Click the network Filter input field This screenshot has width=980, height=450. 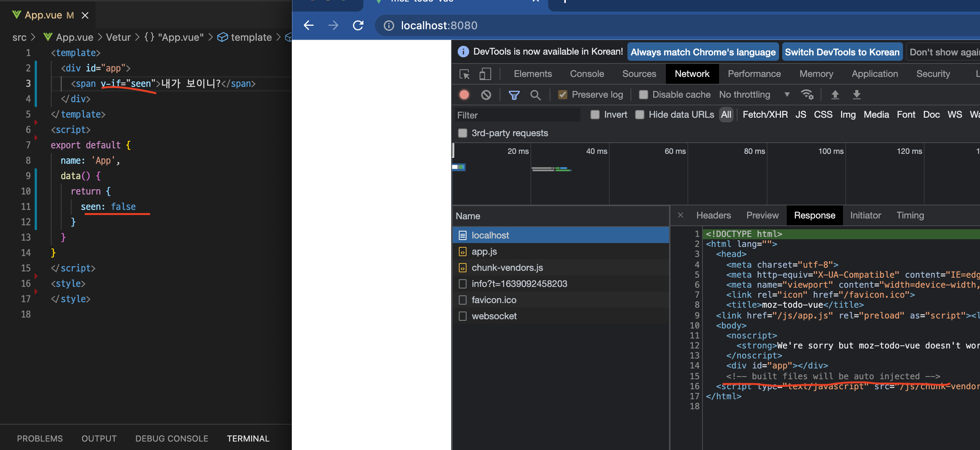[516, 115]
